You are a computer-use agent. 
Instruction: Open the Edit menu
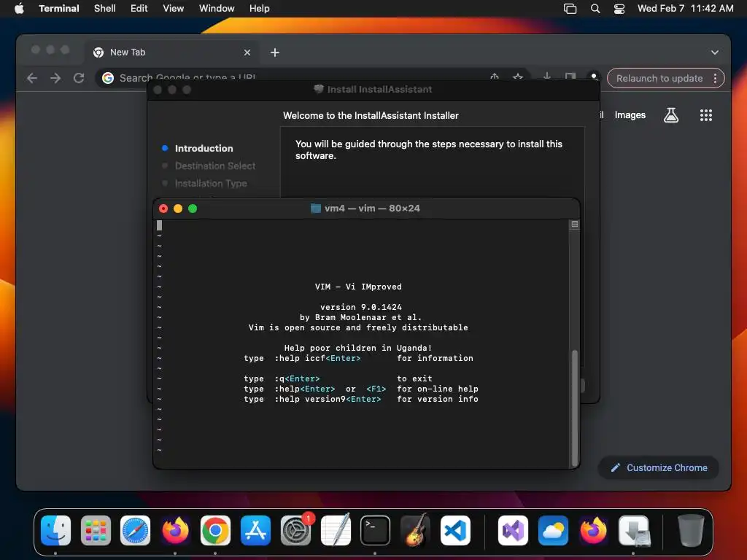[139, 8]
